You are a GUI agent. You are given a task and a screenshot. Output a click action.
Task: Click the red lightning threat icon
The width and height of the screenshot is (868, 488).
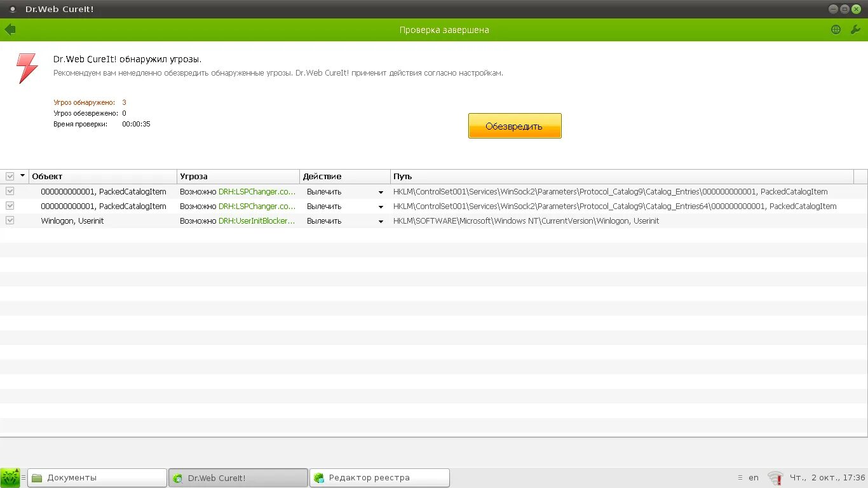27,68
